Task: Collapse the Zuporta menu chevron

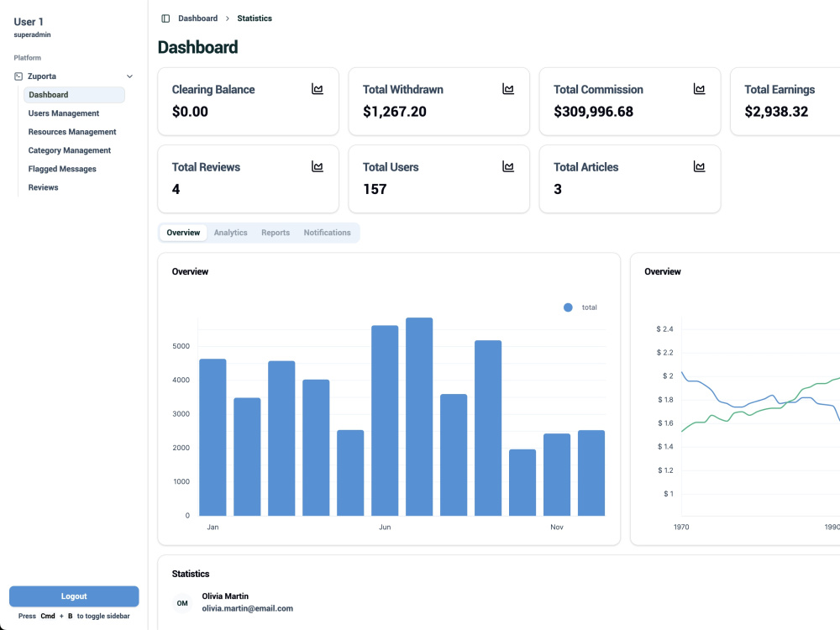Action: pyautogui.click(x=129, y=76)
